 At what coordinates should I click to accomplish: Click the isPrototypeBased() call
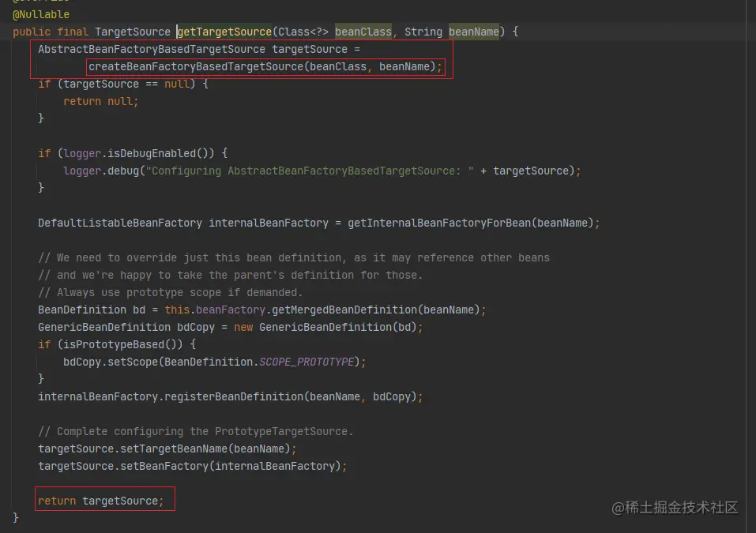tap(123, 344)
